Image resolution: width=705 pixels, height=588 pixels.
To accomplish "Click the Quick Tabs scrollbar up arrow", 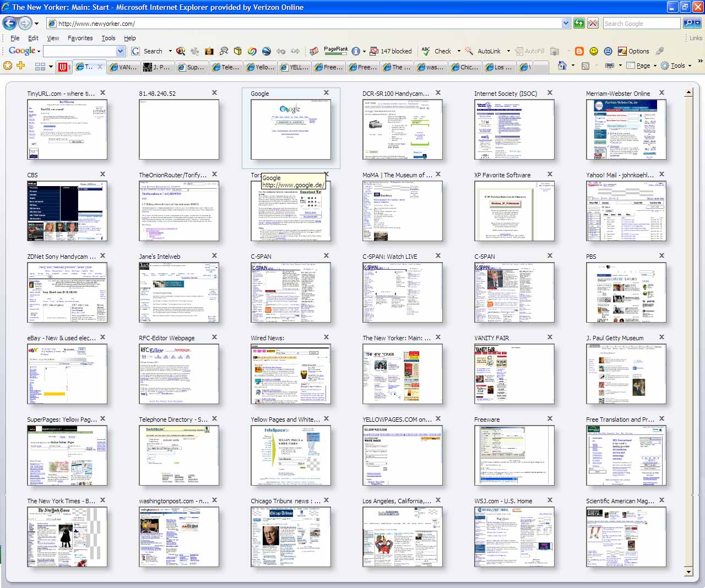I will [688, 93].
